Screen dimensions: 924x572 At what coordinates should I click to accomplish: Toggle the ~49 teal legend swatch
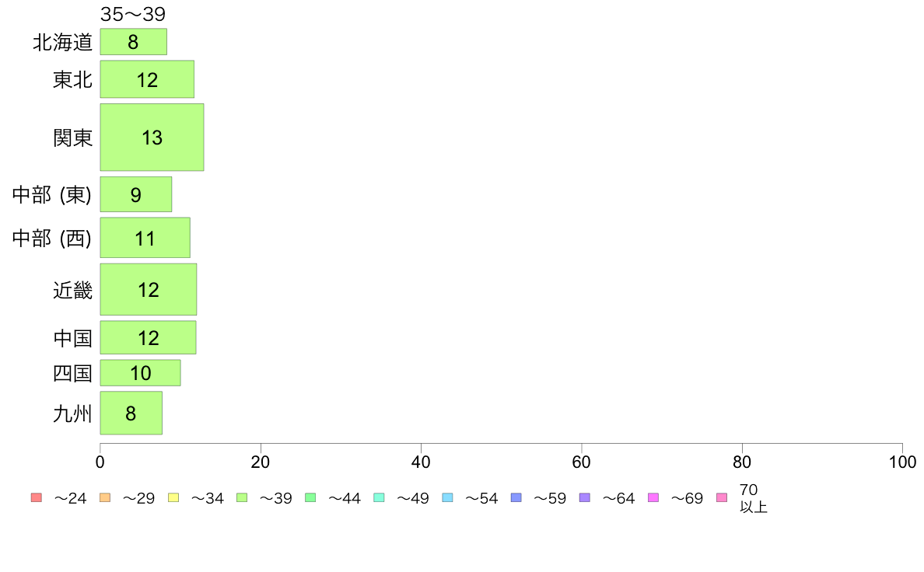pos(379,497)
